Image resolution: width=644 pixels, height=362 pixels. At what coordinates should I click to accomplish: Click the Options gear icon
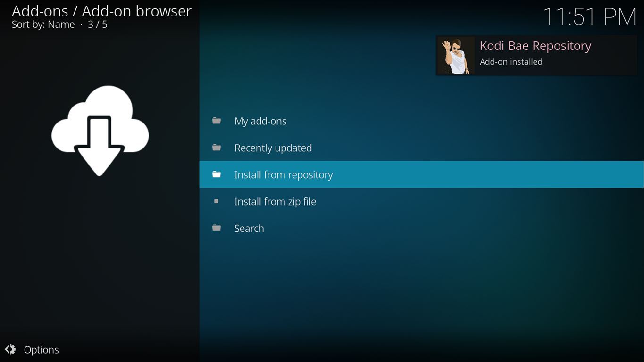click(x=10, y=349)
